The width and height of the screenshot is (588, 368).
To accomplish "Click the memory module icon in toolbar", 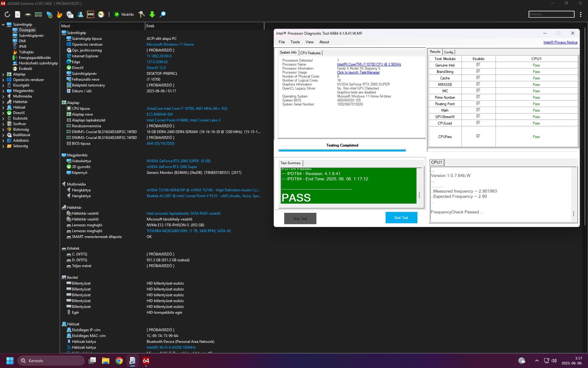I will pyautogui.click(x=39, y=14).
